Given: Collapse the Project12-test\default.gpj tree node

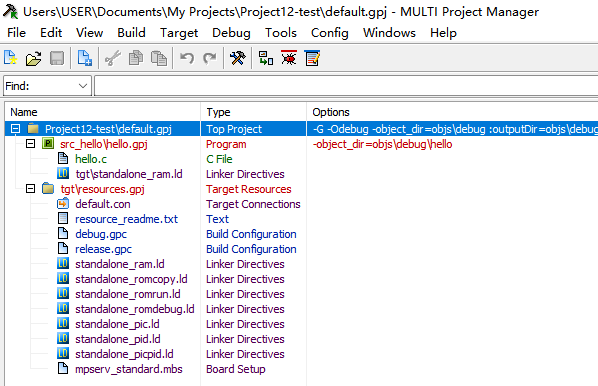Looking at the screenshot, I should [15, 129].
